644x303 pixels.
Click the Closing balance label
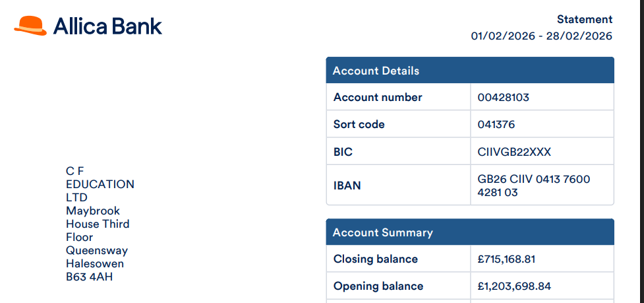(x=376, y=259)
